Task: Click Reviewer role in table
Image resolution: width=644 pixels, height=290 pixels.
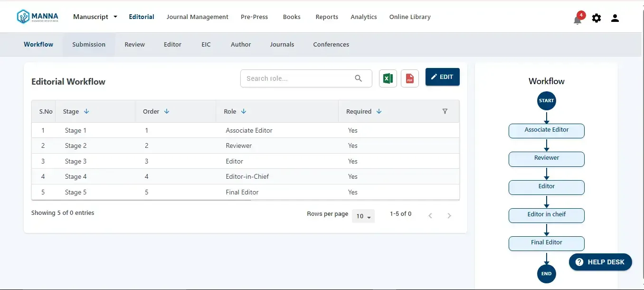Action: [239, 145]
